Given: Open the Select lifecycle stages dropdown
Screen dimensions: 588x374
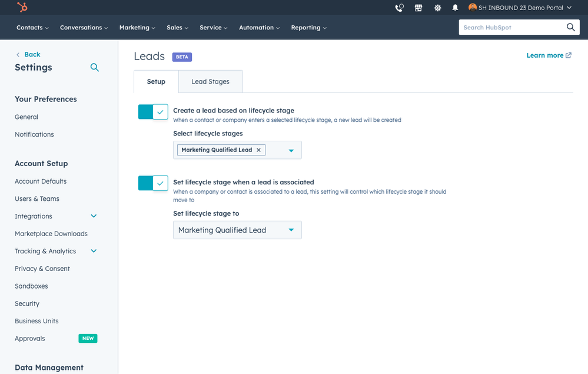Looking at the screenshot, I should tap(291, 151).
